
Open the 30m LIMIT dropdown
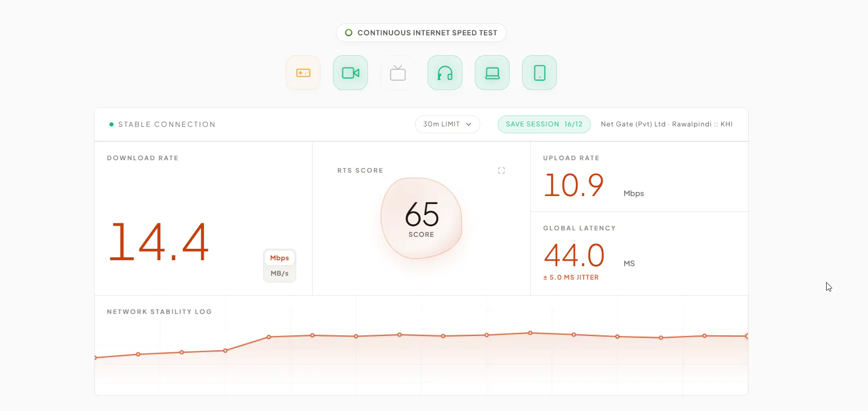click(x=447, y=124)
